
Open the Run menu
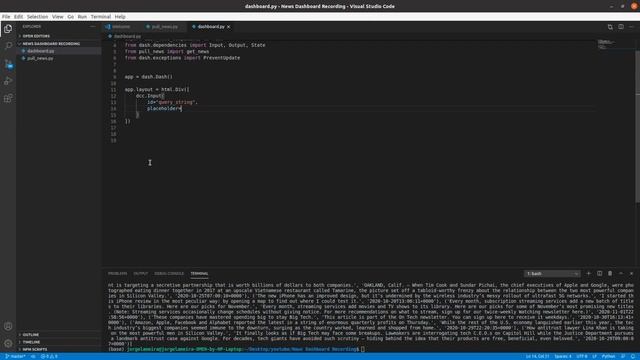click(82, 17)
